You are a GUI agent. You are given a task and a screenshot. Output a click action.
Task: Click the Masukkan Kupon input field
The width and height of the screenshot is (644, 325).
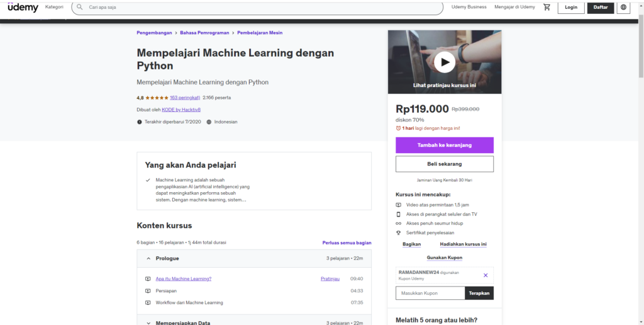(430, 293)
